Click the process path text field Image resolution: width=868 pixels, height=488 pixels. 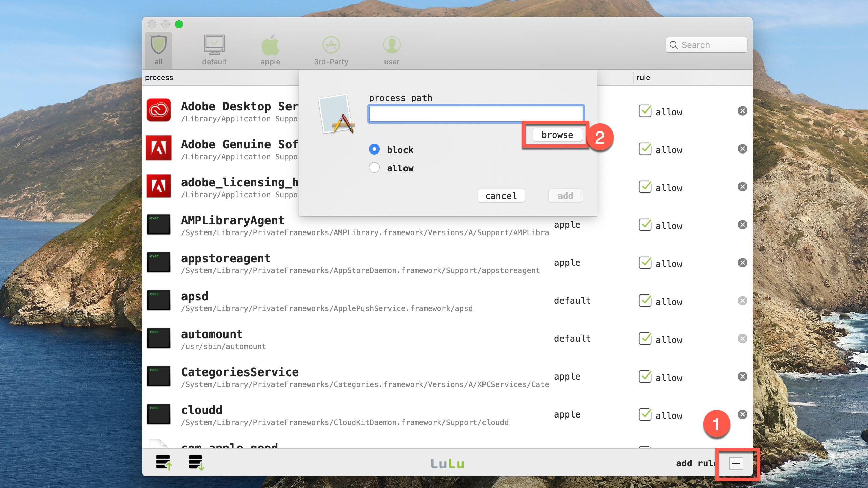tap(475, 114)
